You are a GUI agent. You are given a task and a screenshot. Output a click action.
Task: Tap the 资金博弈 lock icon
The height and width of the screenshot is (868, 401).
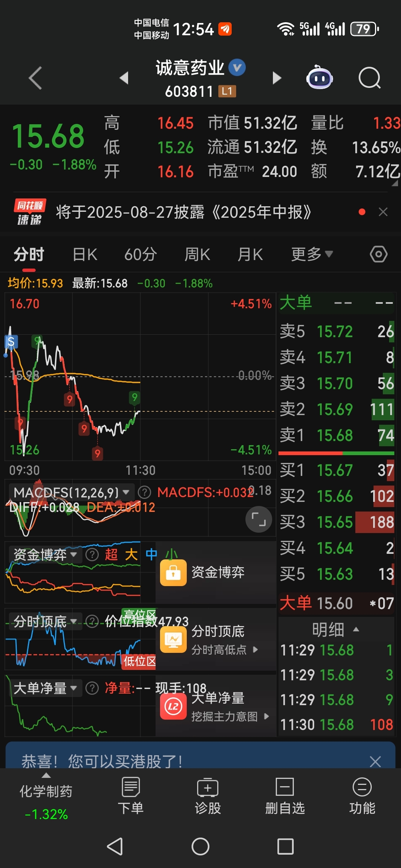pyautogui.click(x=173, y=573)
